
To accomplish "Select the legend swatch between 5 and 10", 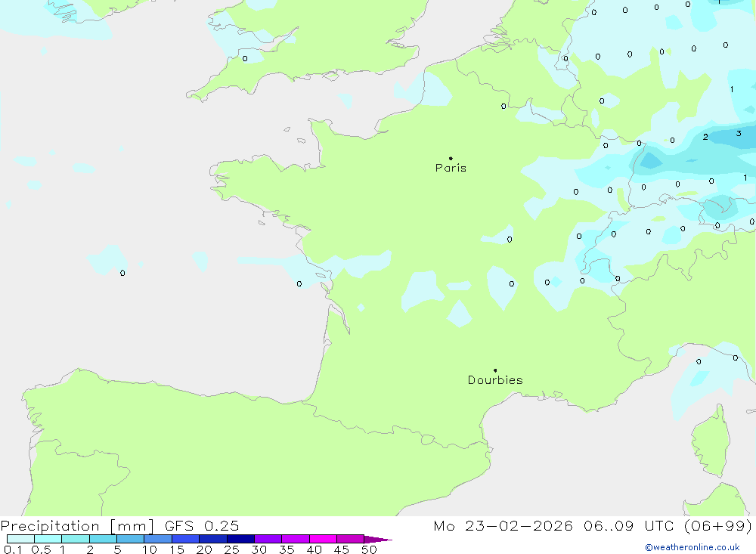I will coord(131,539).
